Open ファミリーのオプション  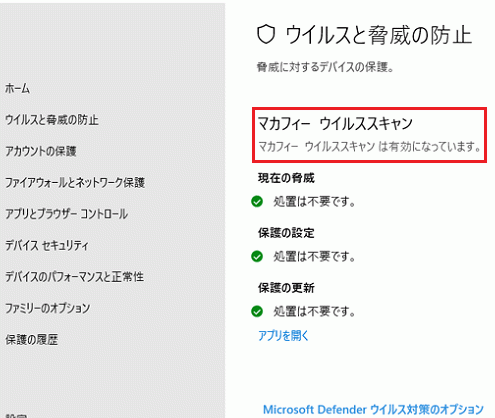[x=47, y=308]
